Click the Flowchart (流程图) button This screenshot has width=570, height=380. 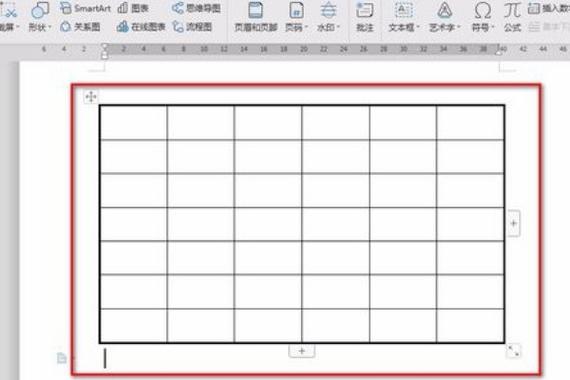click(x=192, y=27)
